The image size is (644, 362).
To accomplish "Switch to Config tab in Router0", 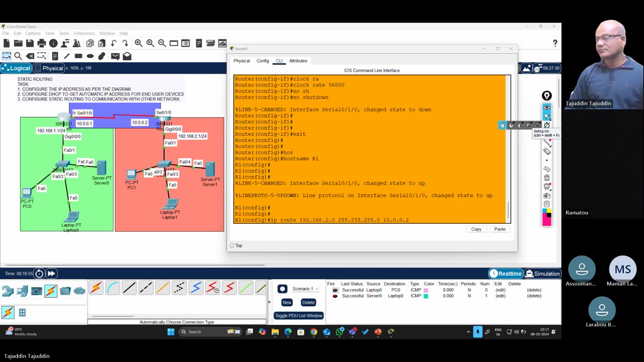I will tap(263, 61).
